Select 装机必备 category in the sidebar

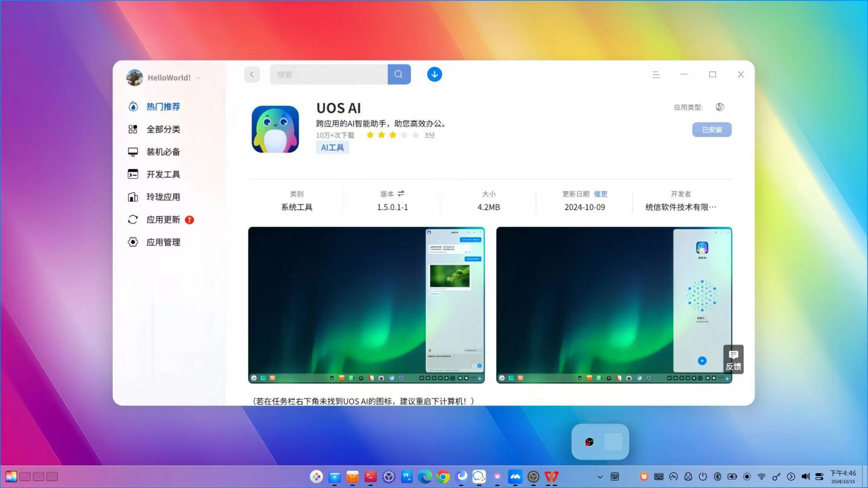[x=163, y=152]
